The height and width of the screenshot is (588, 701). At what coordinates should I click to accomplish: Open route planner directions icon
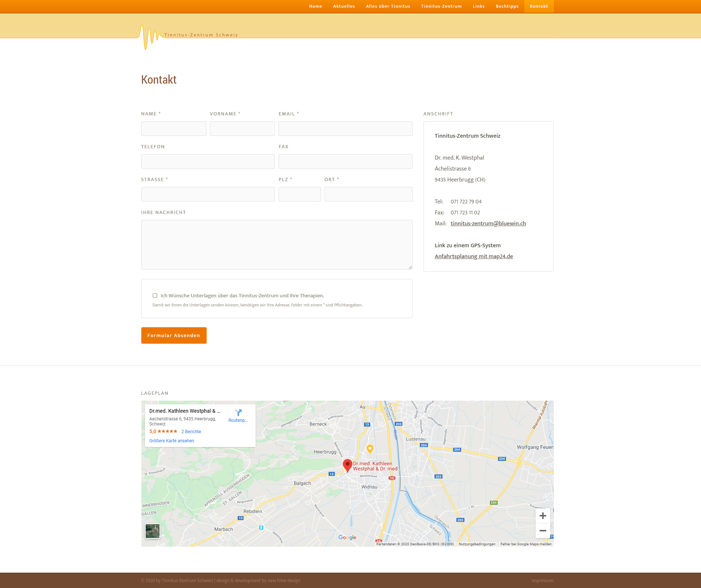tap(238, 413)
